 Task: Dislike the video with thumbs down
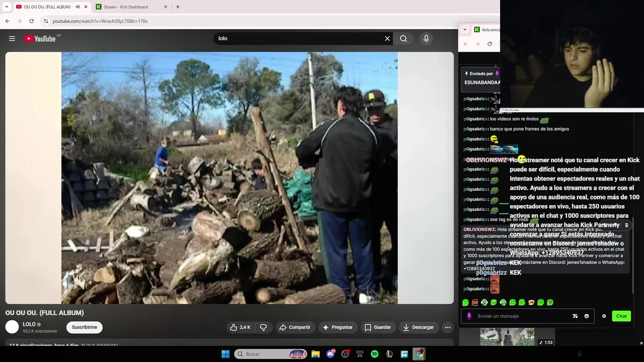(x=263, y=327)
